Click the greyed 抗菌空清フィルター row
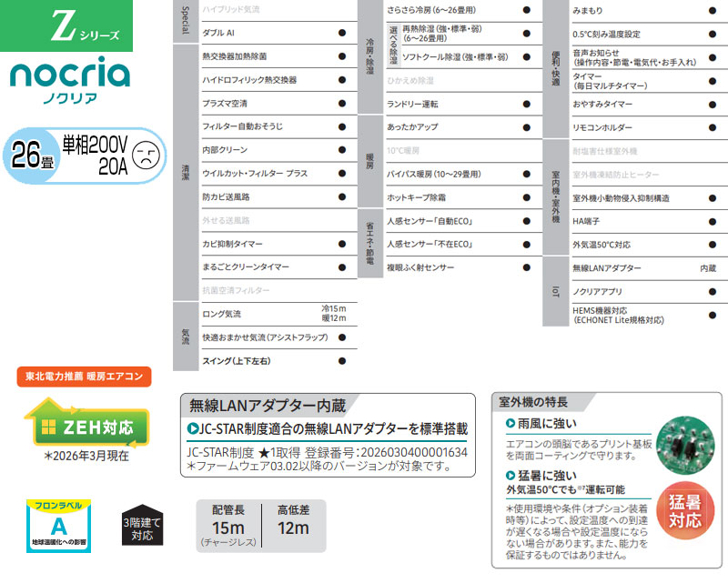 tap(279, 290)
